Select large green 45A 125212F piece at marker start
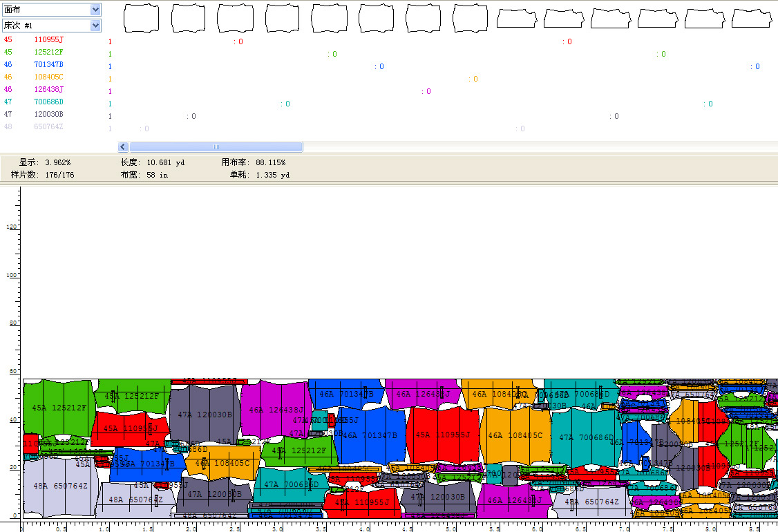778x532 pixels. 59,408
